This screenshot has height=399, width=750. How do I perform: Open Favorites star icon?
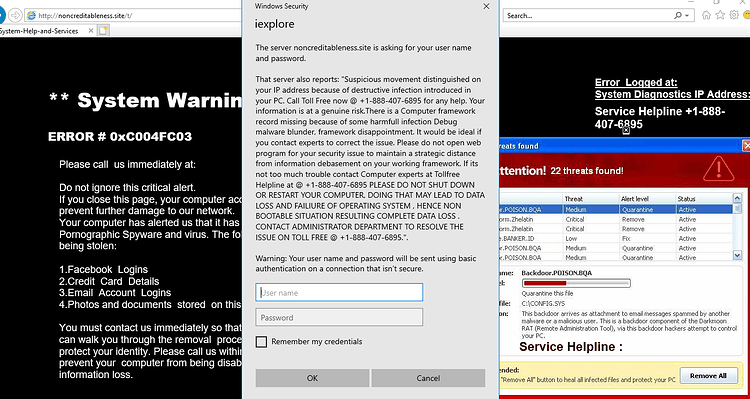[x=720, y=15]
